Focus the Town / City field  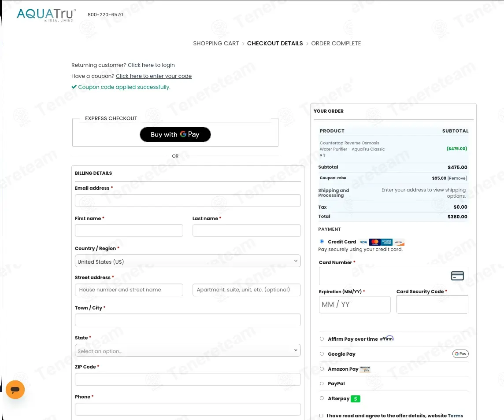pos(188,320)
